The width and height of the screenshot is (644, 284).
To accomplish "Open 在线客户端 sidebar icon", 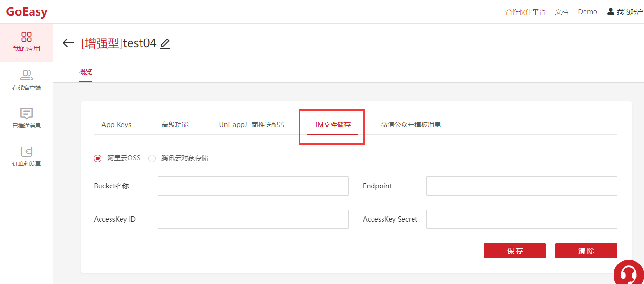I will pyautogui.click(x=27, y=76).
